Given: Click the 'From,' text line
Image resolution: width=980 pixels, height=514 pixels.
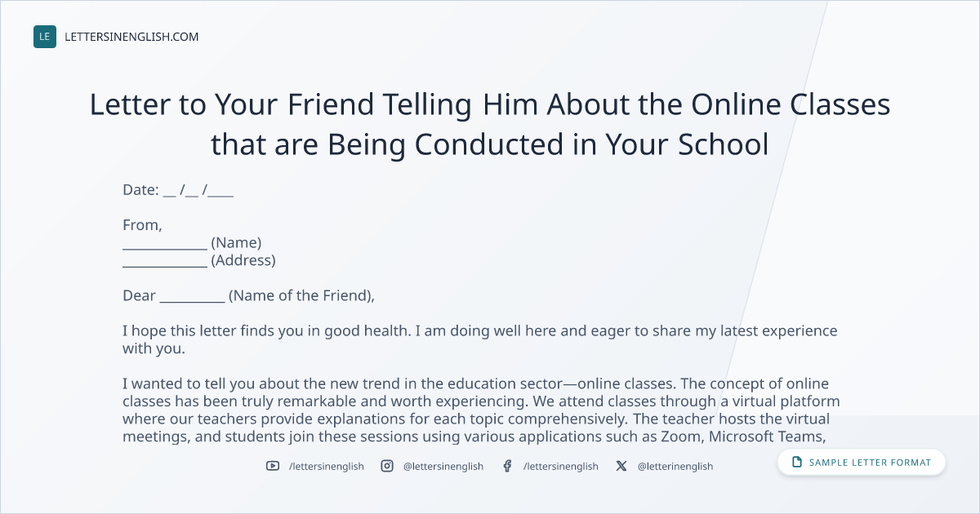Looking at the screenshot, I should pos(142,225).
